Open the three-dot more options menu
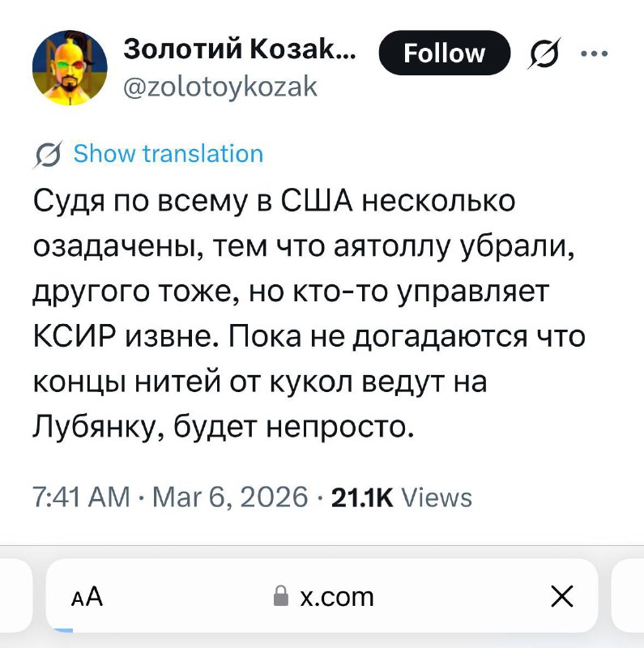The width and height of the screenshot is (644, 648). (x=595, y=53)
